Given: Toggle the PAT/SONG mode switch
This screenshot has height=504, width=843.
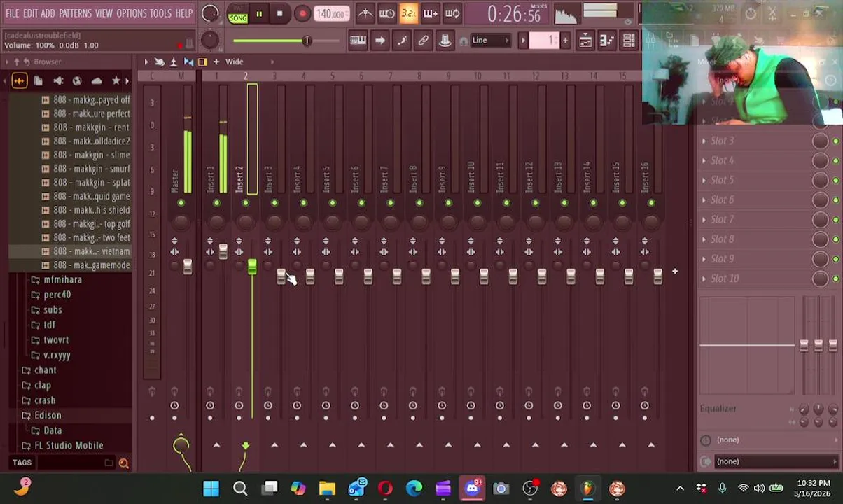Looking at the screenshot, I should [x=238, y=14].
